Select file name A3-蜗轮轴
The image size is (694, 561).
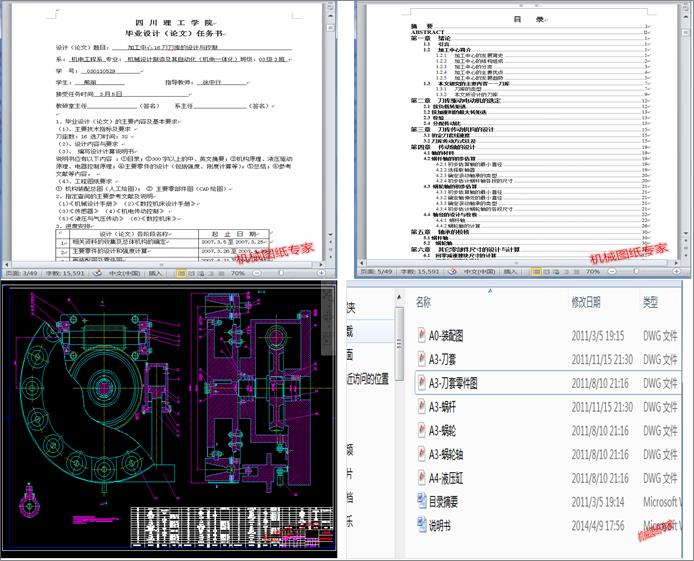point(446,455)
